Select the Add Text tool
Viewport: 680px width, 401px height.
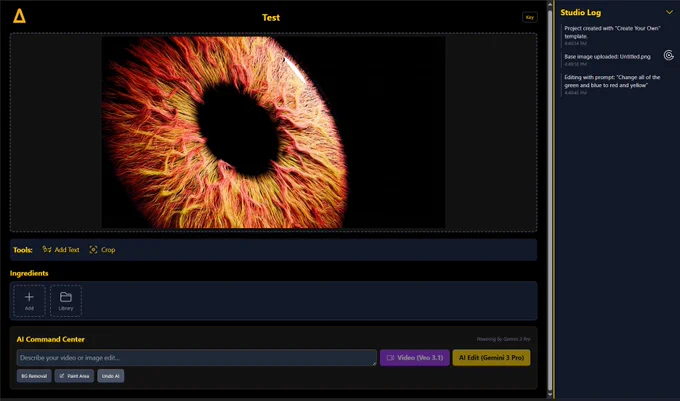(x=61, y=250)
